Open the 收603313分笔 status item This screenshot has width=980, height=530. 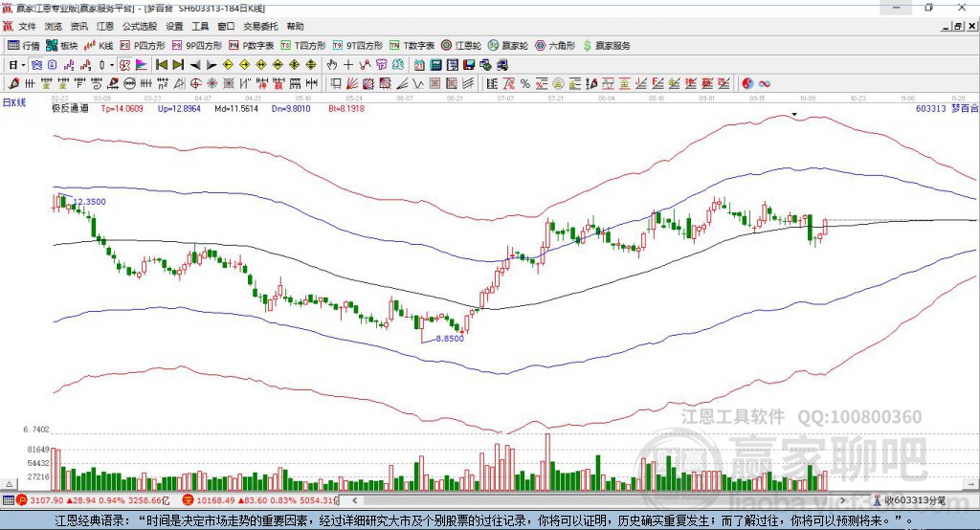(x=910, y=500)
